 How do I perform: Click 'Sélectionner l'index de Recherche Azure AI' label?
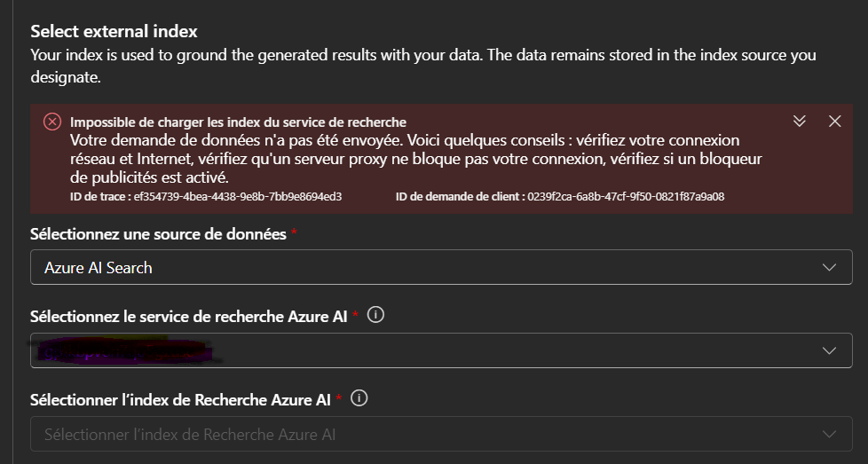tap(180, 400)
